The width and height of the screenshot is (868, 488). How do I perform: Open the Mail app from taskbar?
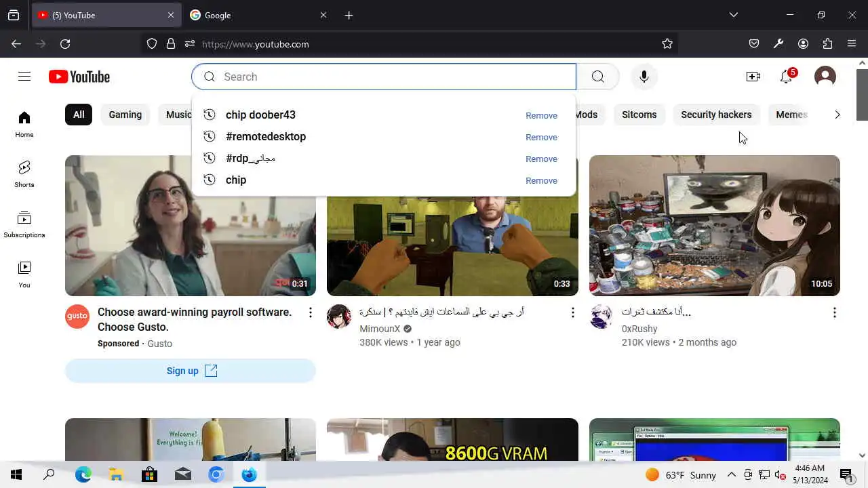183,475
